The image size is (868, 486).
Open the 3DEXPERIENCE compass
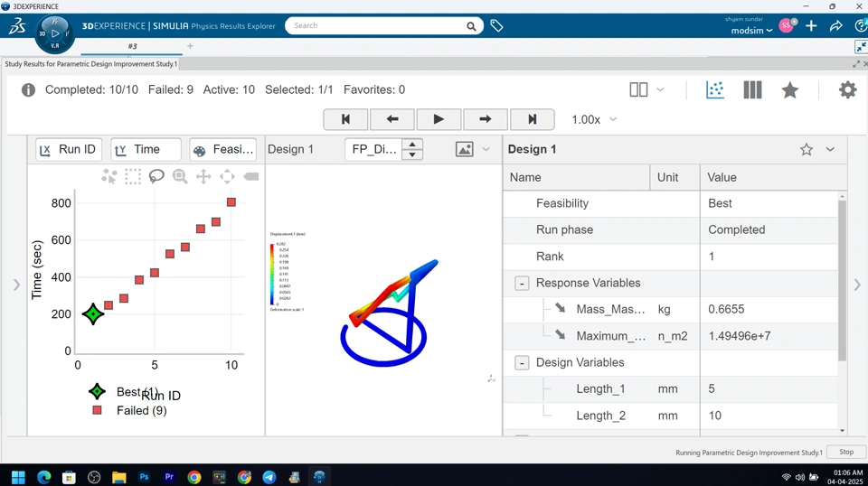pyautogui.click(x=54, y=34)
